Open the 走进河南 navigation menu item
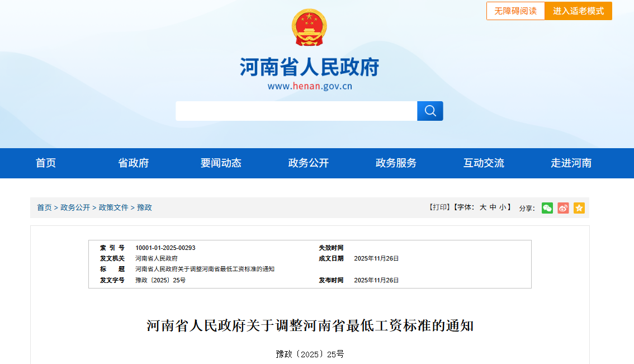This screenshot has width=634, height=364. click(x=570, y=163)
